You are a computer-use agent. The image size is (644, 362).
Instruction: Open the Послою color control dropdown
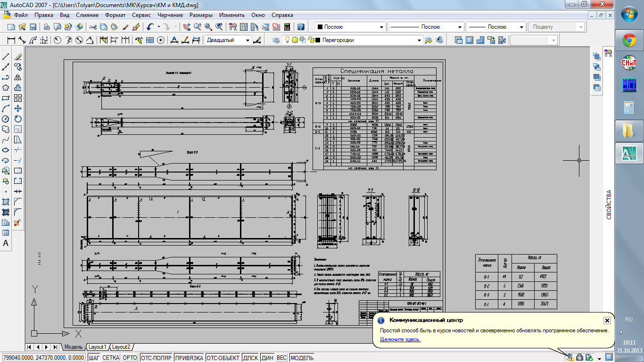pos(382,27)
